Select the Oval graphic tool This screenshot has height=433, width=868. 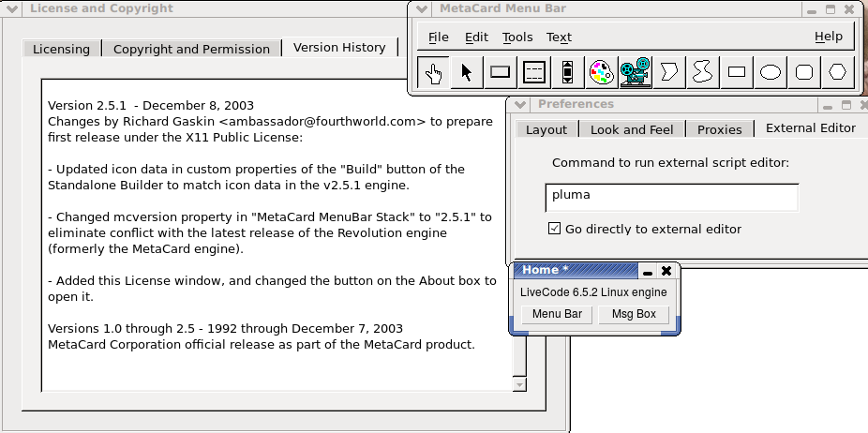tap(770, 72)
